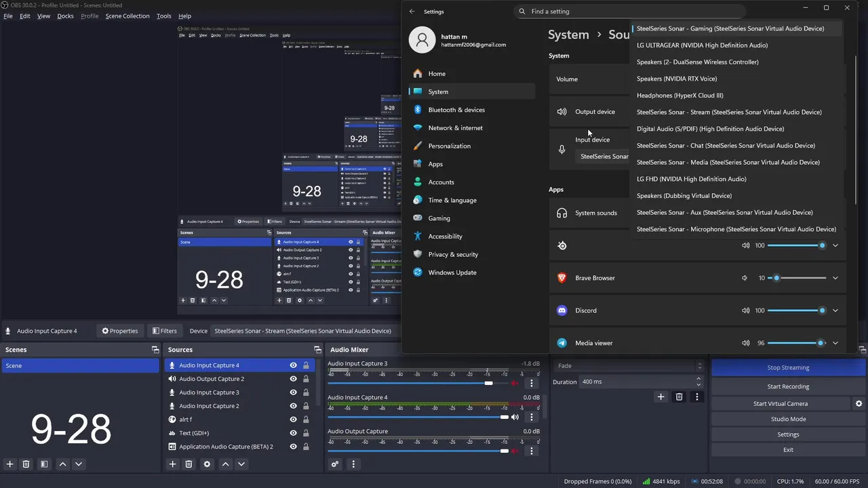Start the Virtual Camera
The image size is (868, 488).
[x=781, y=403]
